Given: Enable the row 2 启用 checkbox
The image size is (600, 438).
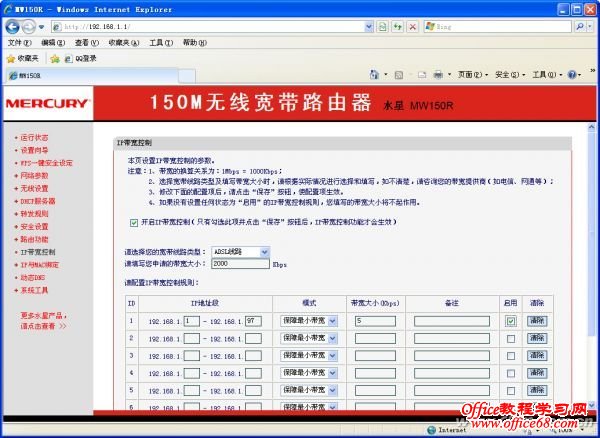Looking at the screenshot, I should 510,339.
